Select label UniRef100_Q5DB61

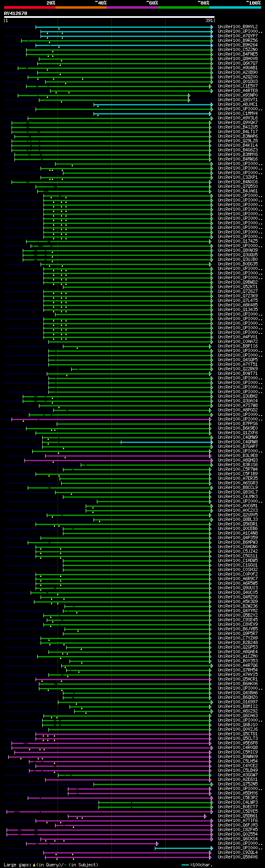click(238, 816)
